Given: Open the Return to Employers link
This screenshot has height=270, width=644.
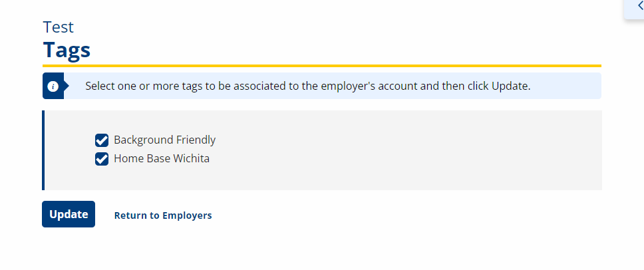Looking at the screenshot, I should (x=163, y=215).
